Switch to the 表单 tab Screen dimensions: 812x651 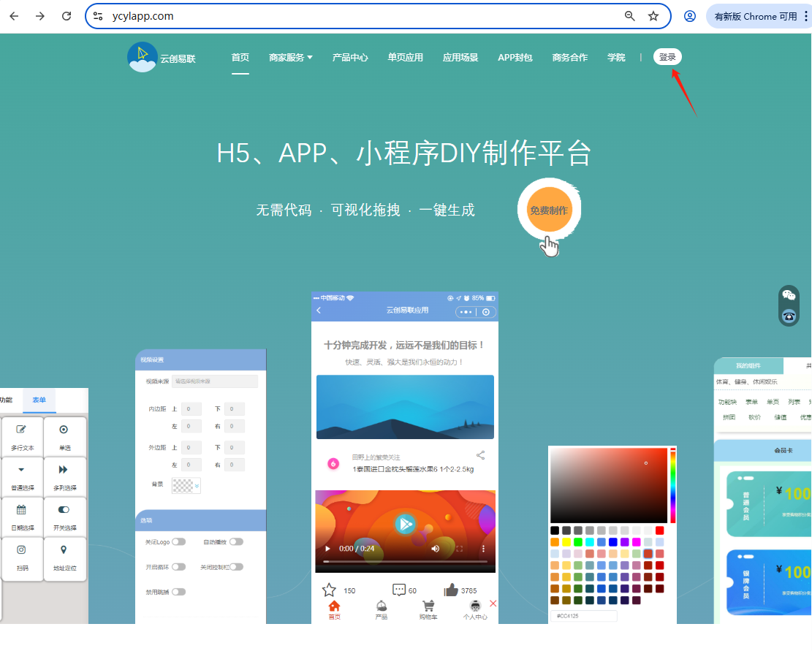[39, 400]
